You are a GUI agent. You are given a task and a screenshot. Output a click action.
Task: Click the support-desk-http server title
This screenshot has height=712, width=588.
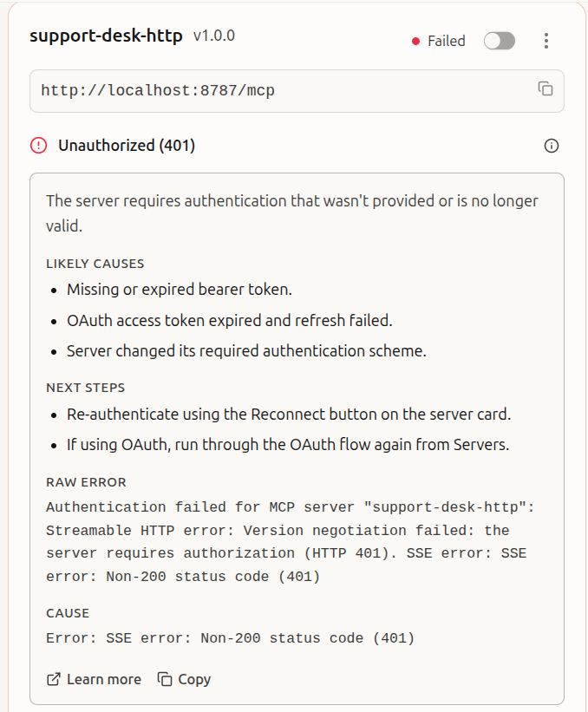pyautogui.click(x=107, y=36)
